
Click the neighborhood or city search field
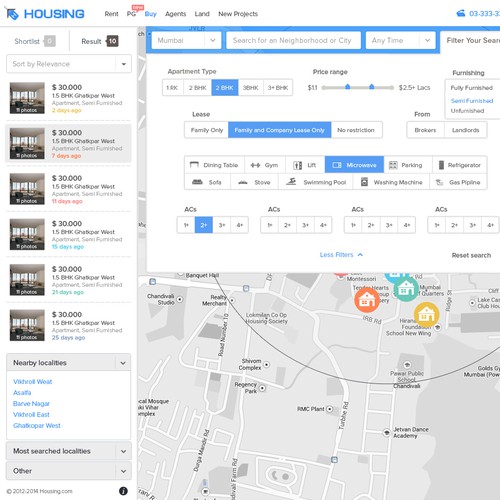pos(293,40)
